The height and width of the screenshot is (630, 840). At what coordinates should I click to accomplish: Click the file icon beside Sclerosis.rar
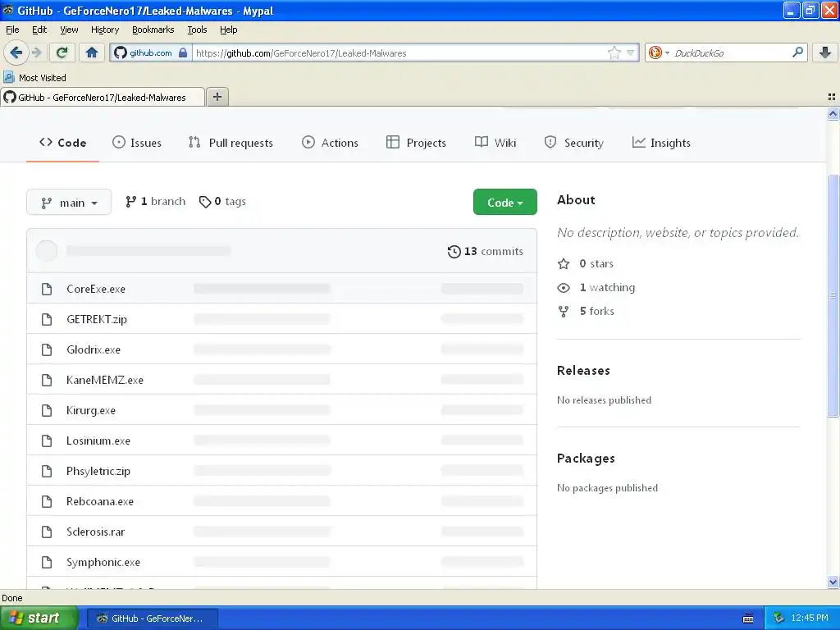click(x=47, y=532)
